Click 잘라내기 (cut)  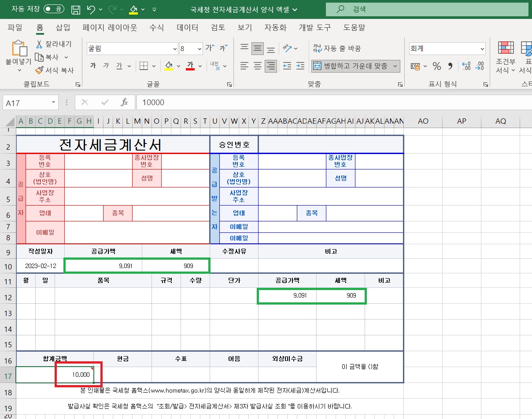(x=53, y=44)
